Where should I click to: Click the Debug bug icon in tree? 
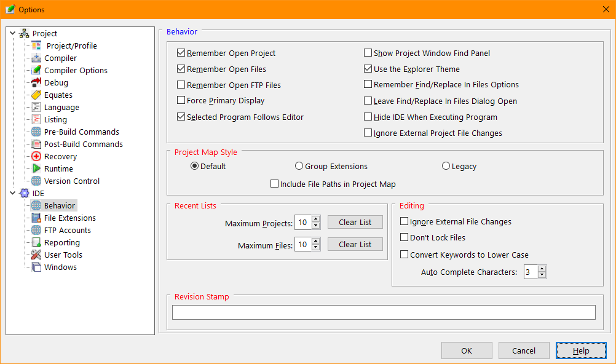[36, 83]
